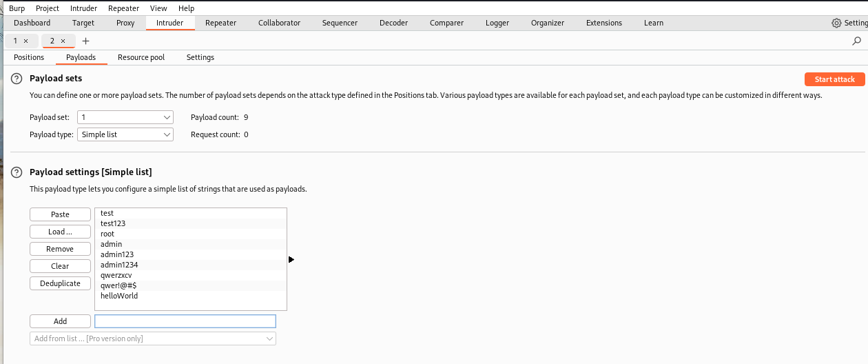Open the Positions sub-tab
The height and width of the screenshot is (364, 868).
pos(29,57)
